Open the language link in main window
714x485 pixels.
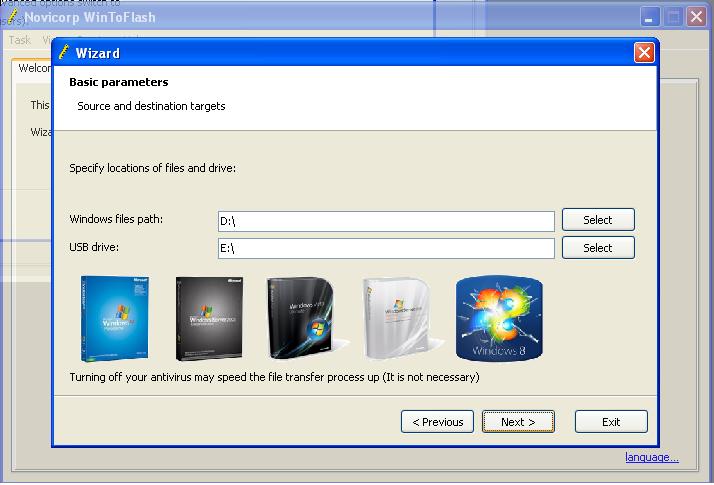pyautogui.click(x=652, y=457)
